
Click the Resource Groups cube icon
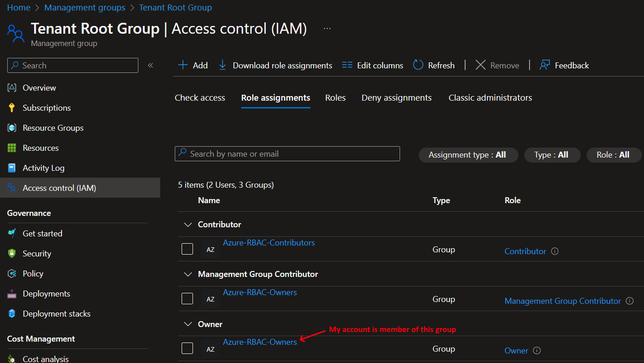point(12,128)
